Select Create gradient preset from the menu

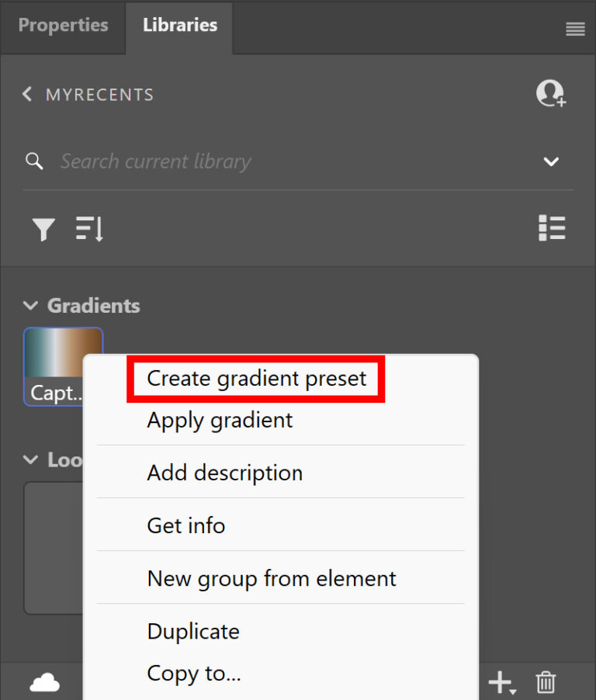(x=256, y=379)
